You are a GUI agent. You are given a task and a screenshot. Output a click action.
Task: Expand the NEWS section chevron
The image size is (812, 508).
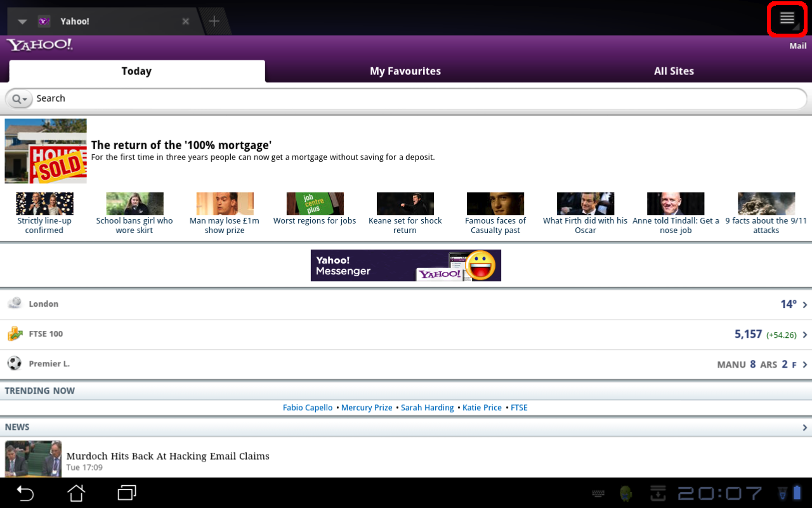[x=804, y=427]
